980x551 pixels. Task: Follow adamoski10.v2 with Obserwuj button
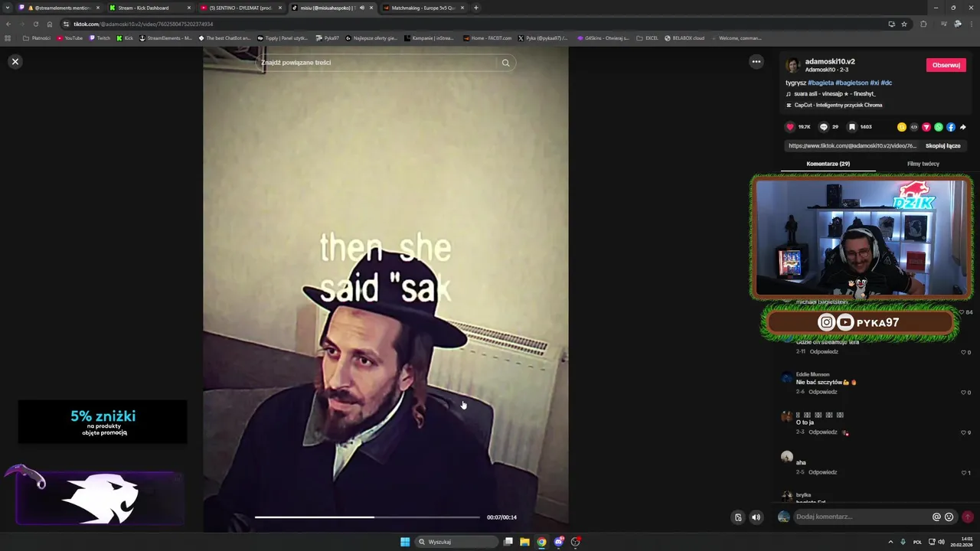[946, 65]
